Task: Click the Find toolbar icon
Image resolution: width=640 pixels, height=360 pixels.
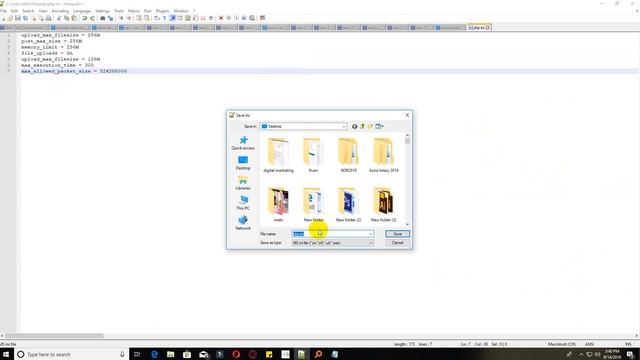Action: tap(102, 18)
